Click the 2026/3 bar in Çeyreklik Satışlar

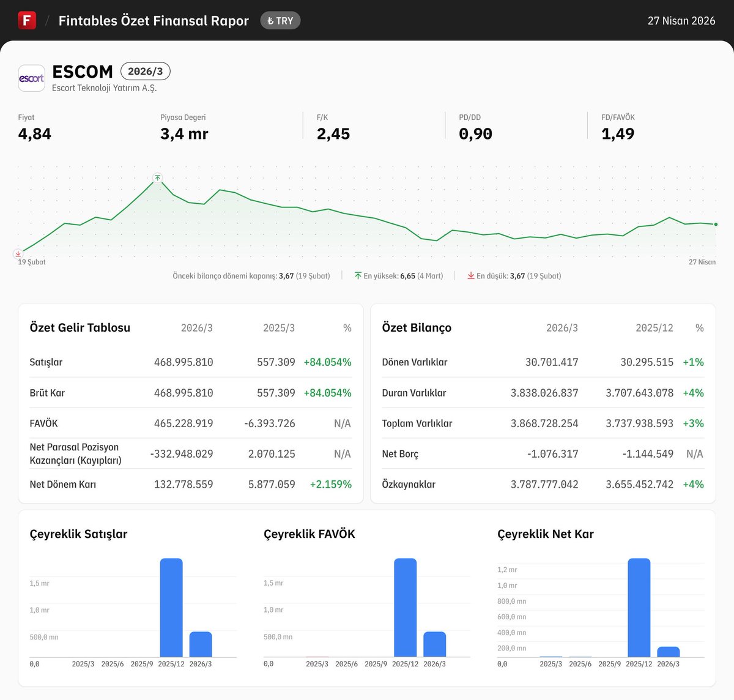coord(201,644)
